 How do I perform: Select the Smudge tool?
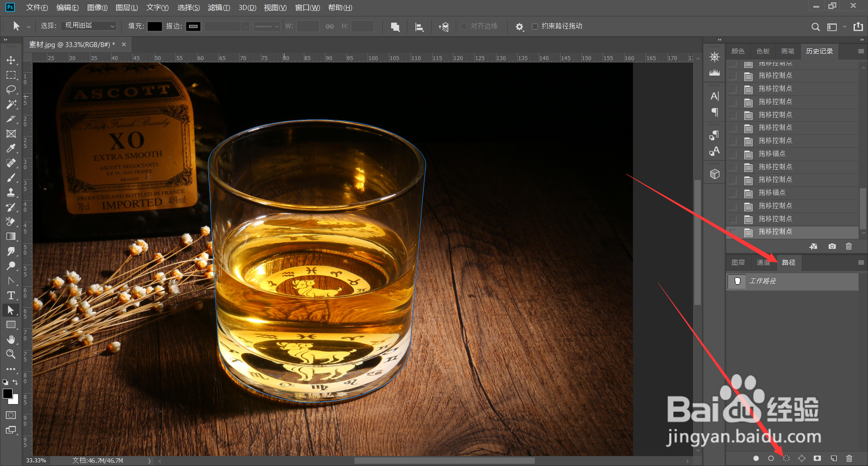pos(11,251)
